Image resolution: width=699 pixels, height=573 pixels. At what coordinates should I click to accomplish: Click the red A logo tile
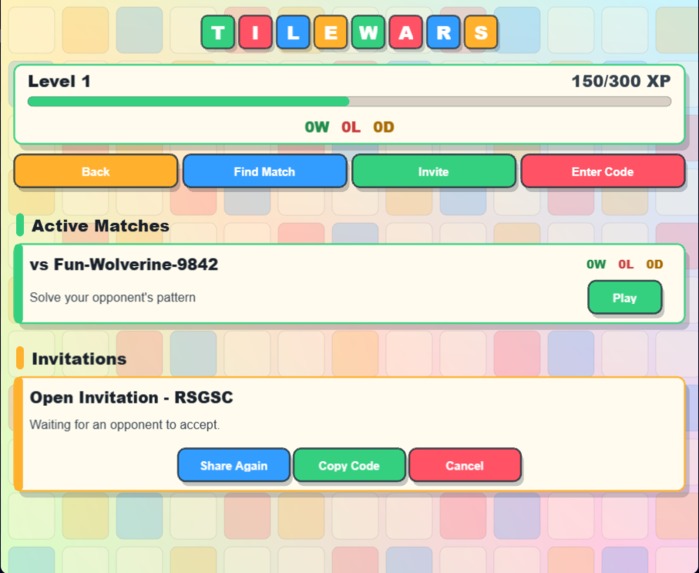406,32
